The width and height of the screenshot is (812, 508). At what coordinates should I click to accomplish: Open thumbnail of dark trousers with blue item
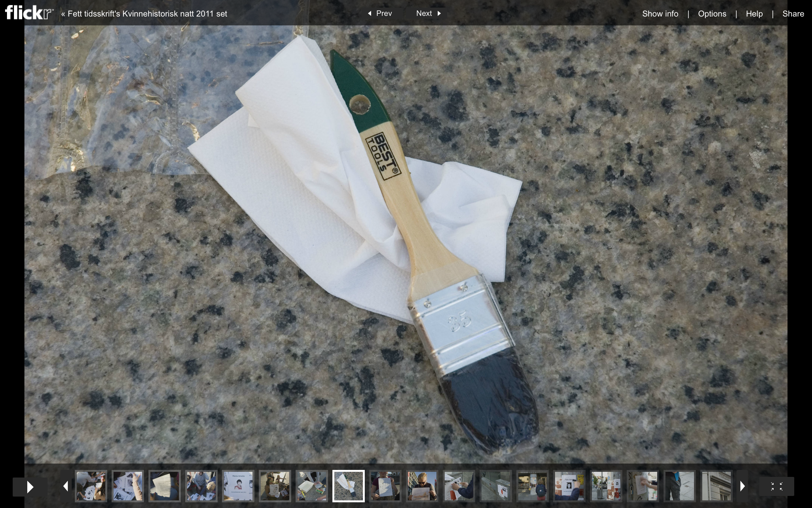click(x=679, y=486)
